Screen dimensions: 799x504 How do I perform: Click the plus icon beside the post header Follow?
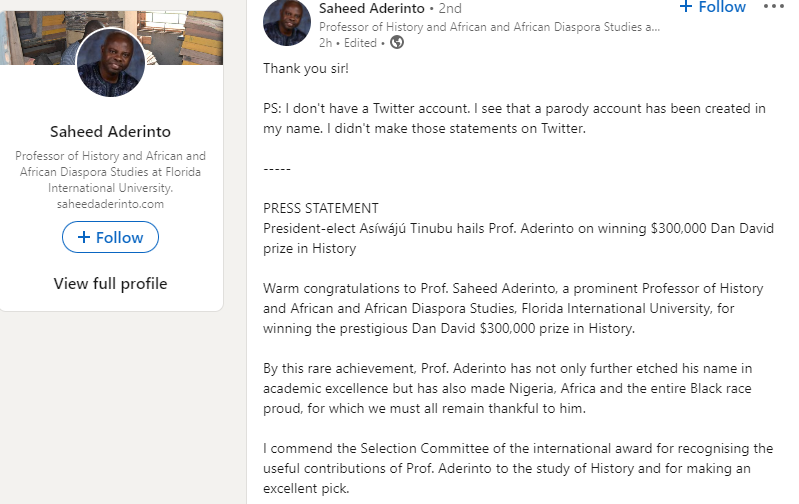point(686,7)
